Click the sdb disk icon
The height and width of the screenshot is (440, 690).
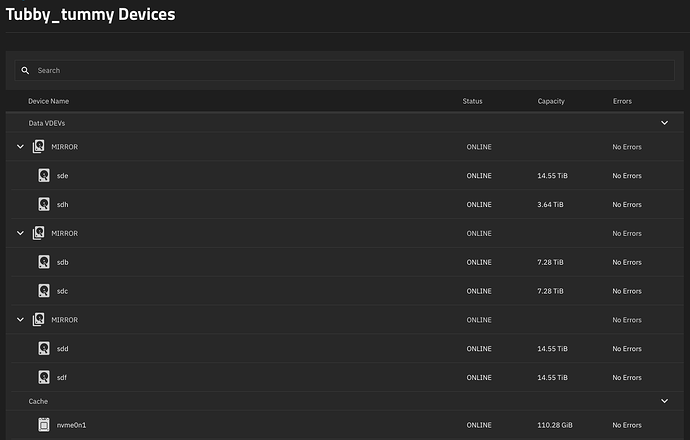44,262
